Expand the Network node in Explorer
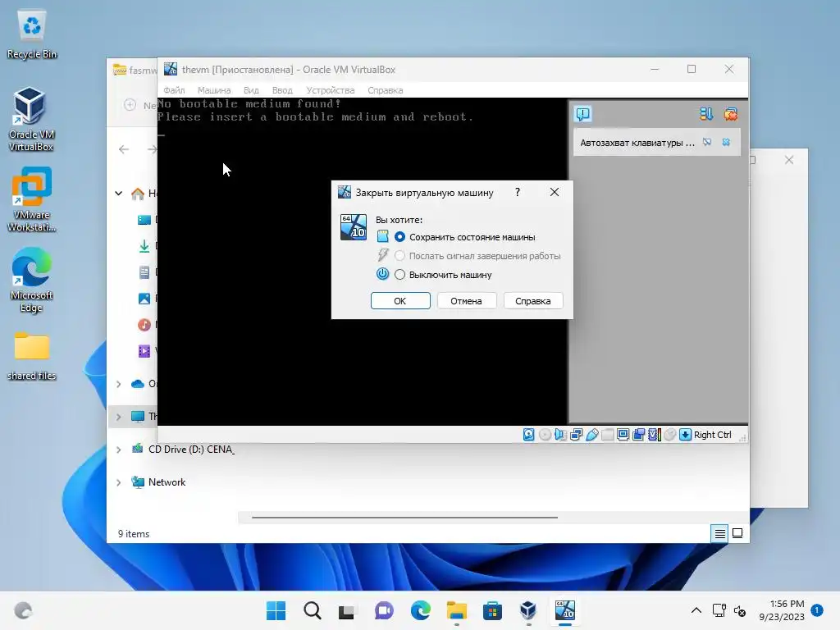Viewport: 840px width, 630px height. [118, 482]
